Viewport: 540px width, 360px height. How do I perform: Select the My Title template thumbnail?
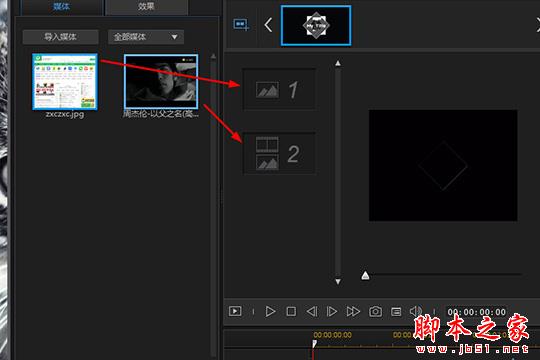(316, 25)
